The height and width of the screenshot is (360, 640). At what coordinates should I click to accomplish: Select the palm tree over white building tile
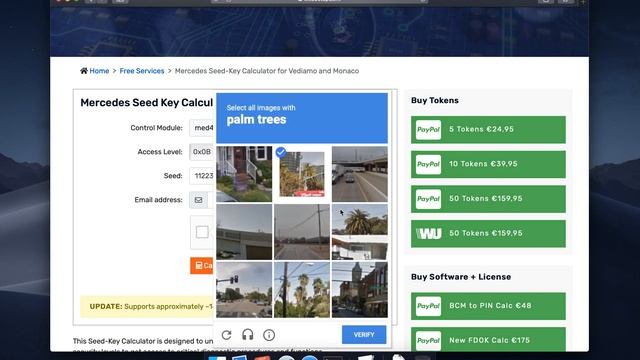pos(360,232)
